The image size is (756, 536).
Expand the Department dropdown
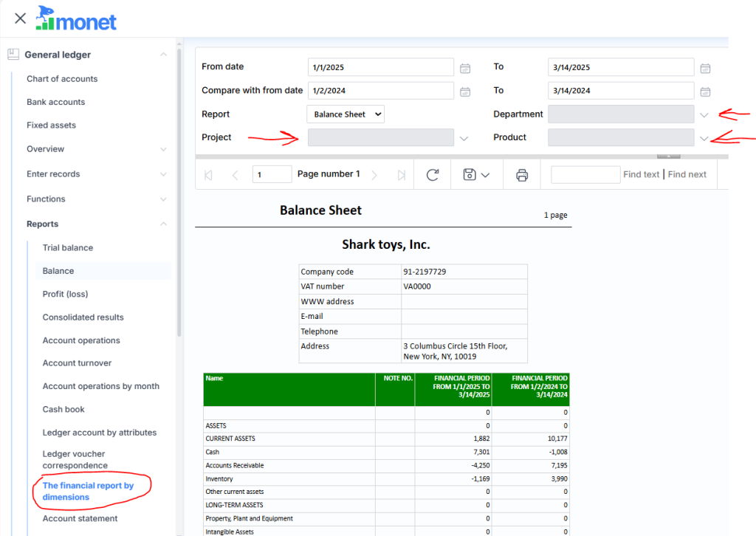point(704,114)
